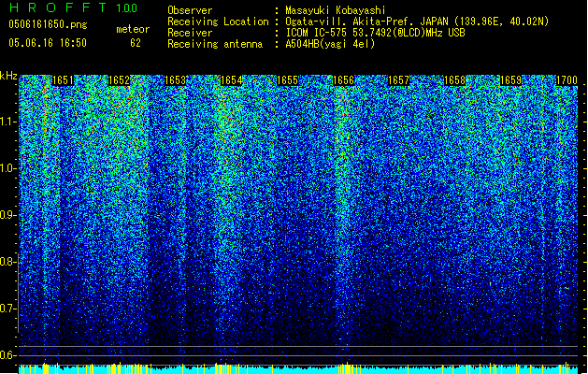Click the meteor count value 62
This screenshot has height=374, width=588.
pyautogui.click(x=136, y=43)
